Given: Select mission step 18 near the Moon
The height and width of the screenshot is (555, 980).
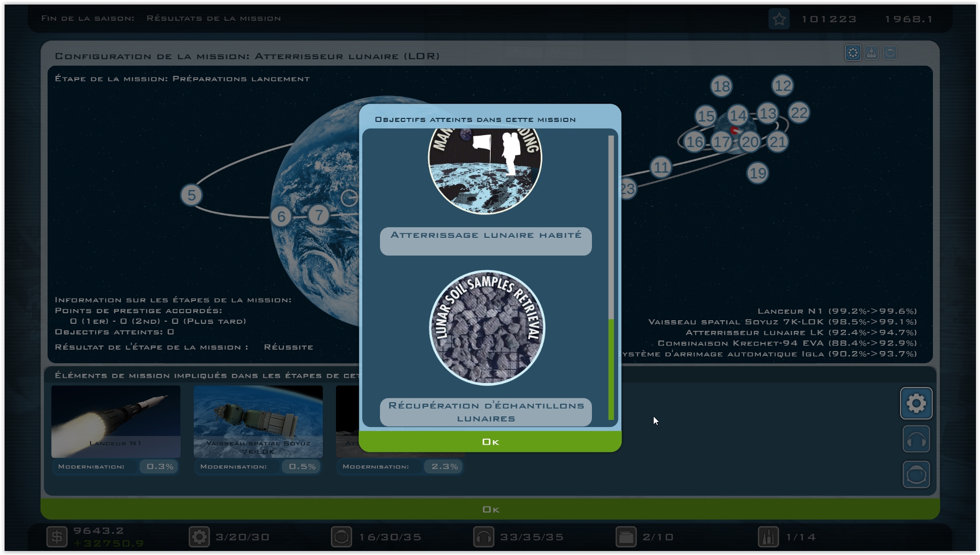Looking at the screenshot, I should coord(721,87).
